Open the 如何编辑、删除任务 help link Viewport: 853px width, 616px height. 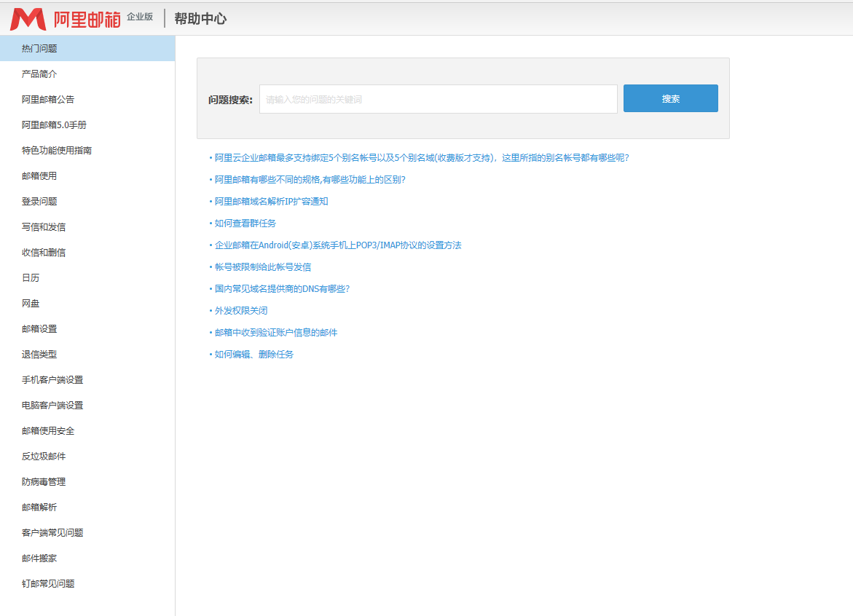pyautogui.click(x=254, y=355)
